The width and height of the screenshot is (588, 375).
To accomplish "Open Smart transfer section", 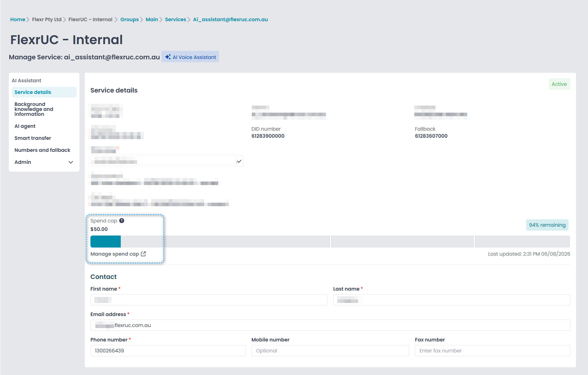I will click(x=44, y=138).
